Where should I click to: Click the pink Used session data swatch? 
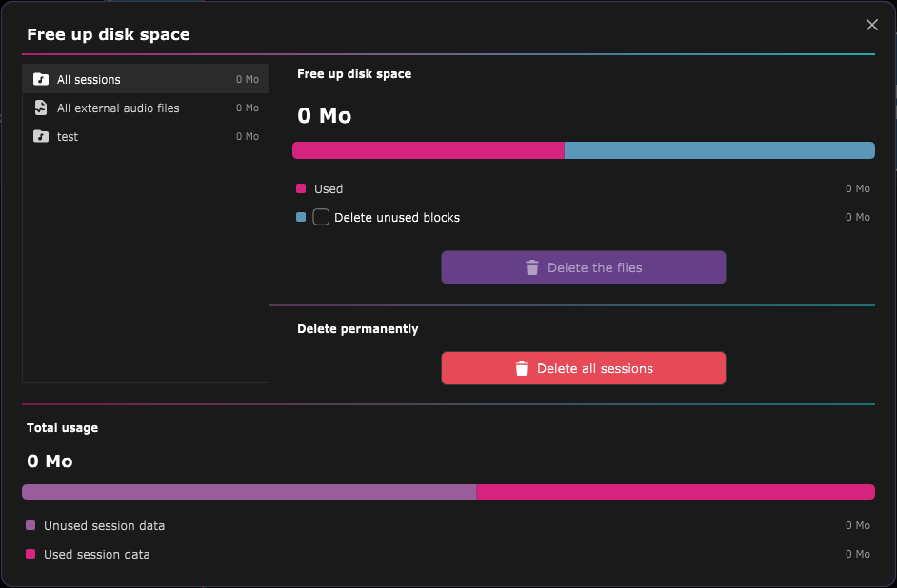click(x=30, y=554)
